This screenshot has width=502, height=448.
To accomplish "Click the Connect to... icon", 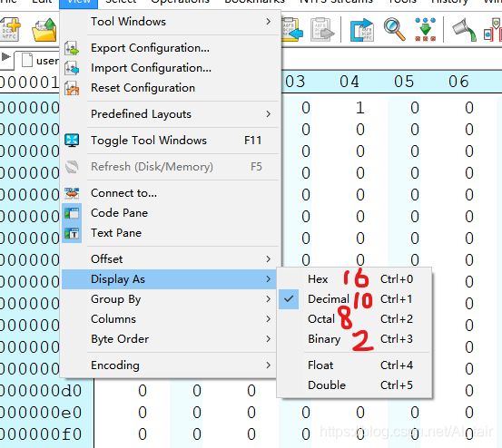I will click(x=72, y=193).
